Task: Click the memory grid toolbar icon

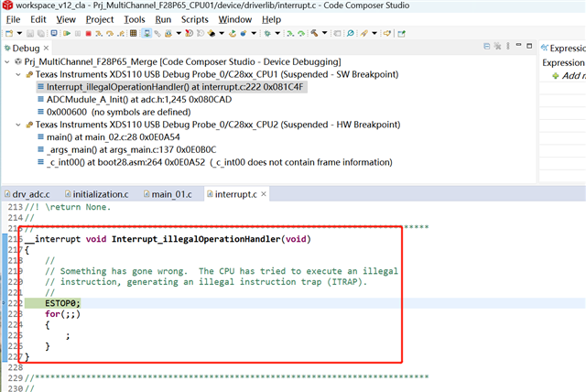Action: pyautogui.click(x=133, y=33)
